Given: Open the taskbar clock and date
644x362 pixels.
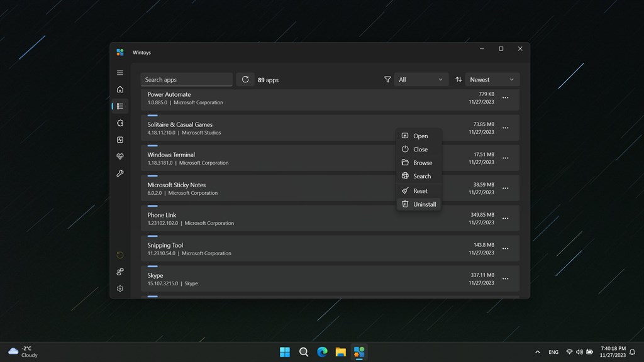Looking at the screenshot, I should coord(613,352).
